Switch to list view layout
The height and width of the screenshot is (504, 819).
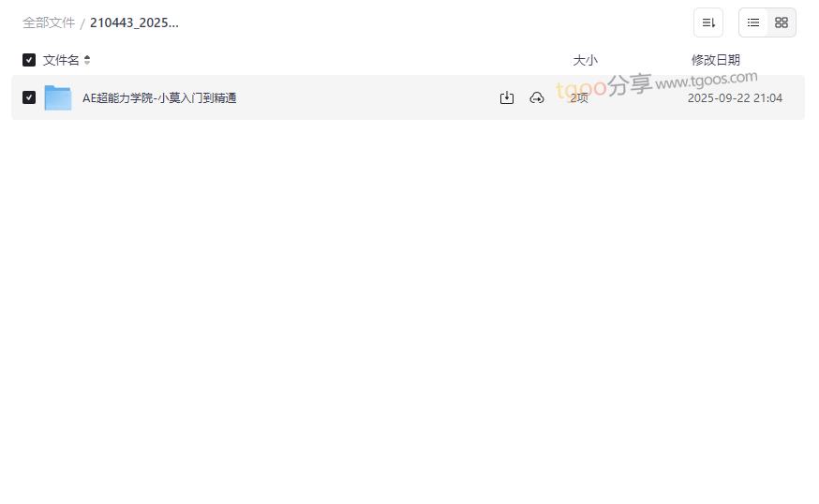(x=753, y=22)
